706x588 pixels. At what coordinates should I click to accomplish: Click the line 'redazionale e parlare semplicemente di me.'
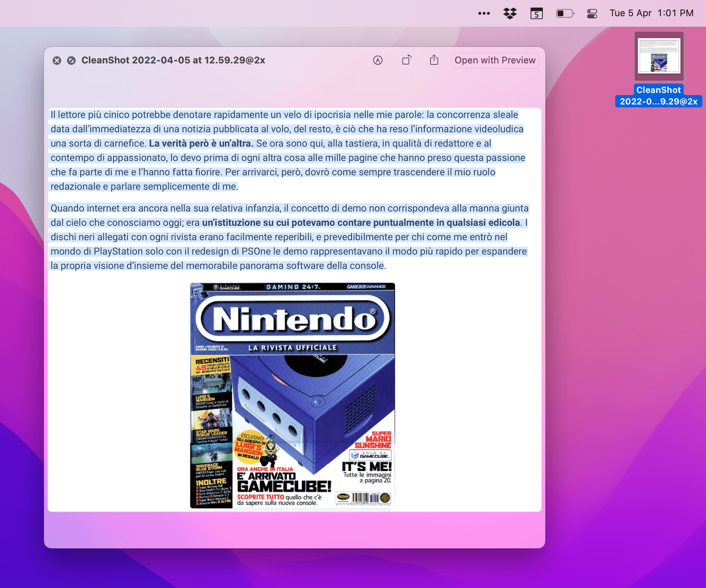(x=144, y=187)
